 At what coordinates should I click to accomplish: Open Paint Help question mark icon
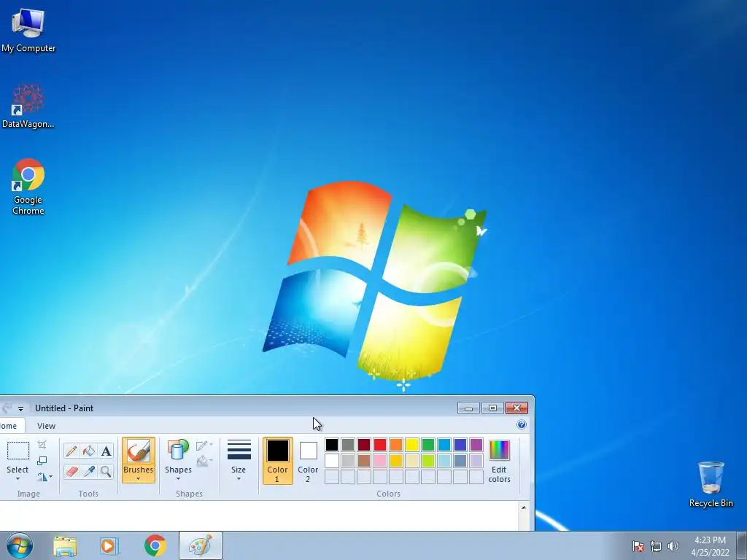(x=522, y=424)
